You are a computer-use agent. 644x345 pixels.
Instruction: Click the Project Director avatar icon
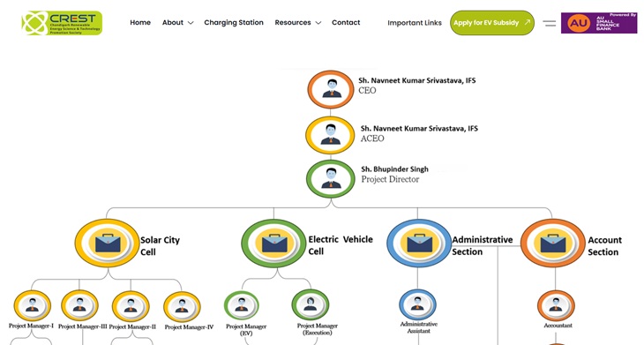click(331, 179)
